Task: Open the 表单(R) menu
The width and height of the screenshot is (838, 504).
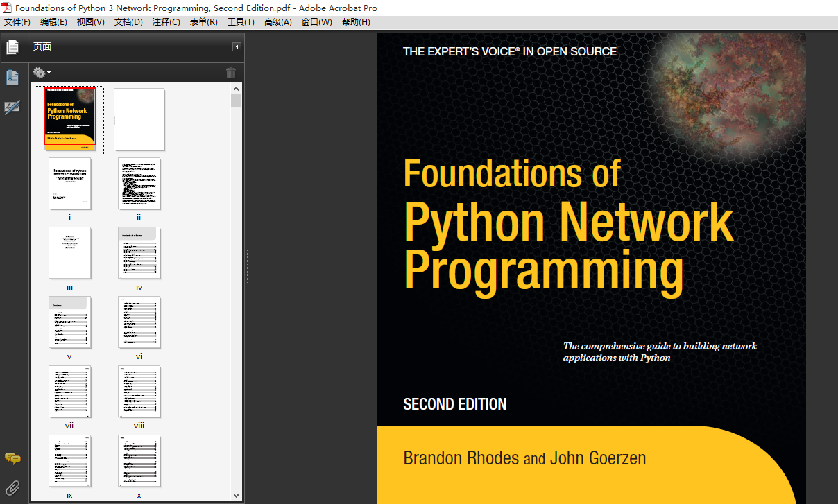Action: 203,22
